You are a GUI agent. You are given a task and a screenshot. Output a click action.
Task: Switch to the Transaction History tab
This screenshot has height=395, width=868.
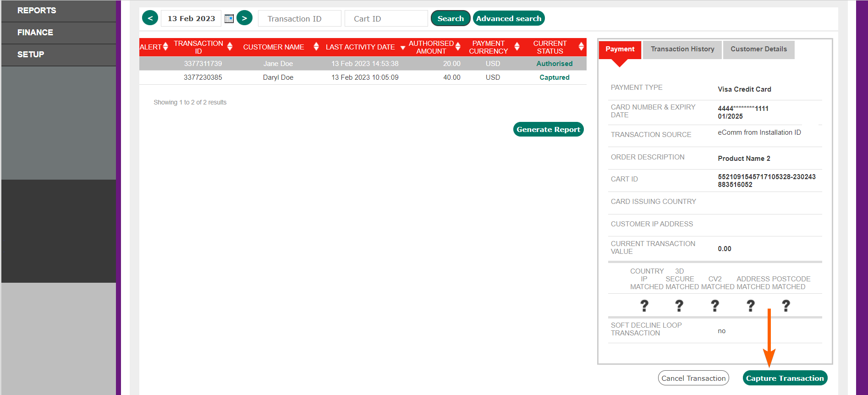[682, 49]
